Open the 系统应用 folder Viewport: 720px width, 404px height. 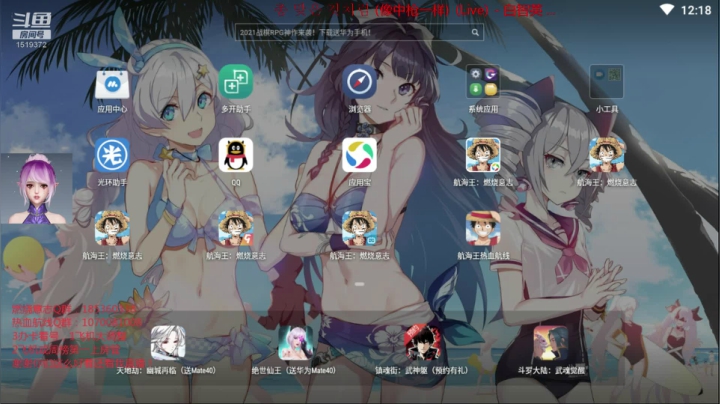tap(483, 82)
